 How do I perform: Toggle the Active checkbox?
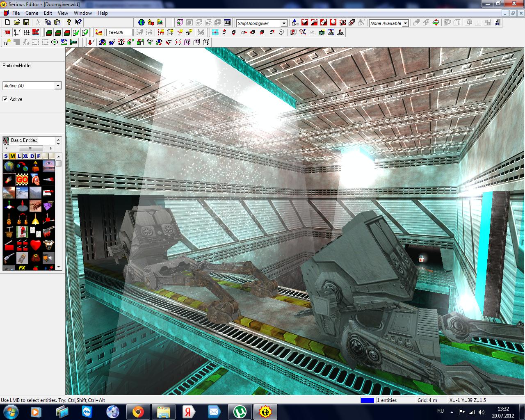click(x=5, y=99)
